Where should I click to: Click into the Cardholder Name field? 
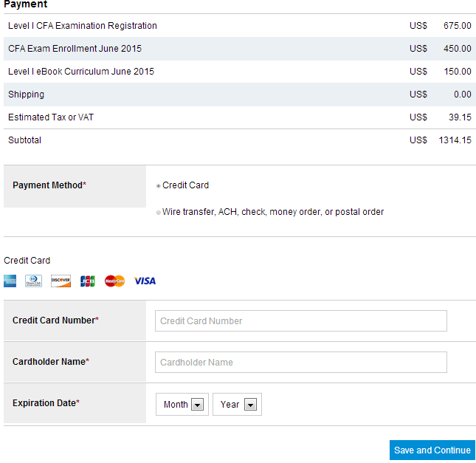pos(301,362)
